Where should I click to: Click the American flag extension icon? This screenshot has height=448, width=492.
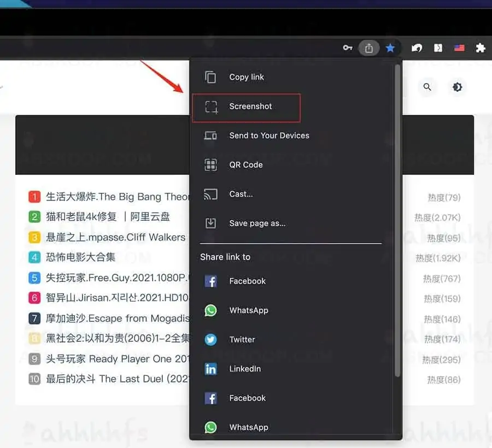click(x=459, y=48)
